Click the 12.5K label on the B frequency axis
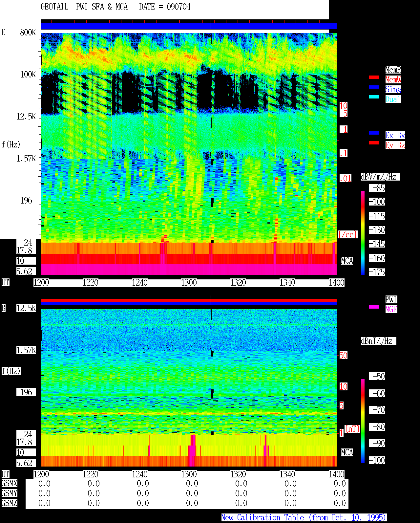The width and height of the screenshot is (420, 523). 26,308
